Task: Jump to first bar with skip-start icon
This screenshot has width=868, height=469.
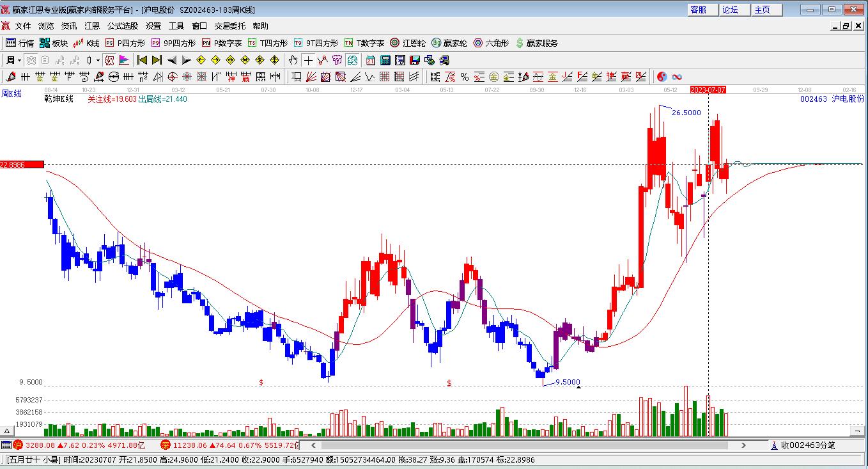Action: pyautogui.click(x=142, y=60)
